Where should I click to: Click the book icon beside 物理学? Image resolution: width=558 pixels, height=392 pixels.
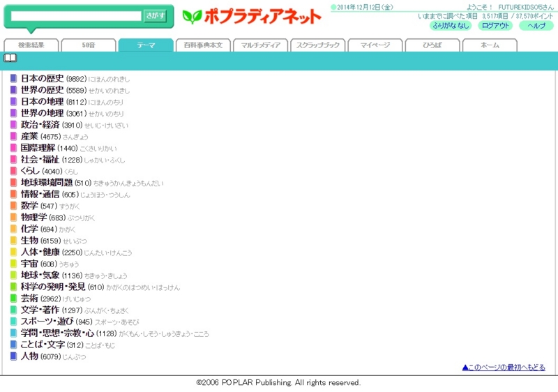click(x=13, y=218)
